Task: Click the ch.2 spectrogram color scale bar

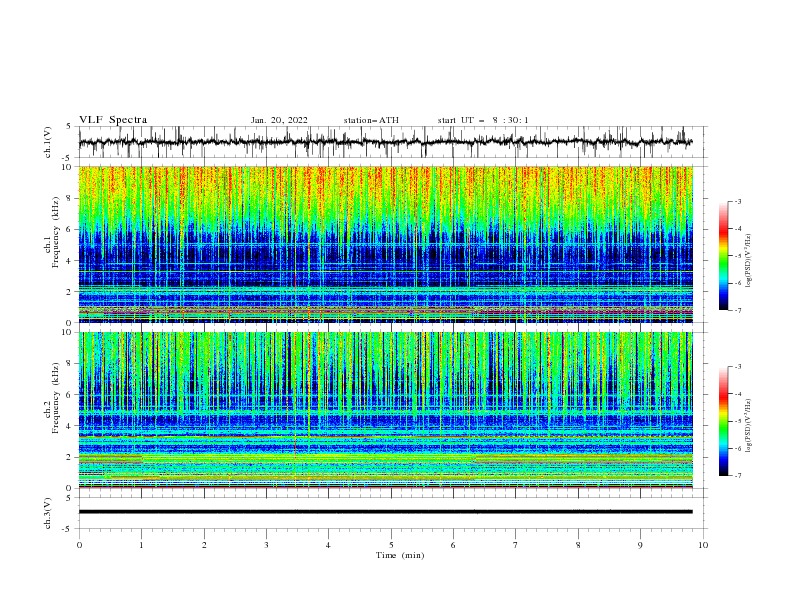Action: 724,421
